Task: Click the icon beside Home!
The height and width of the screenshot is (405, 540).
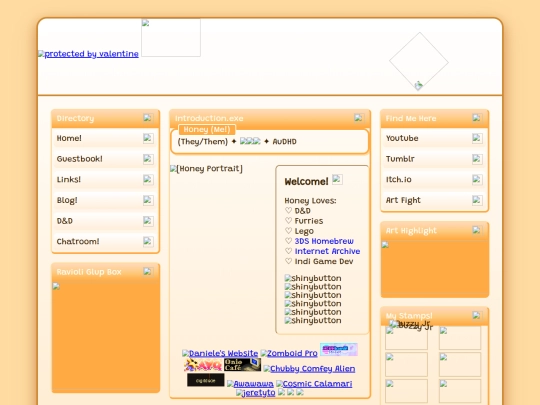Action: click(x=148, y=138)
